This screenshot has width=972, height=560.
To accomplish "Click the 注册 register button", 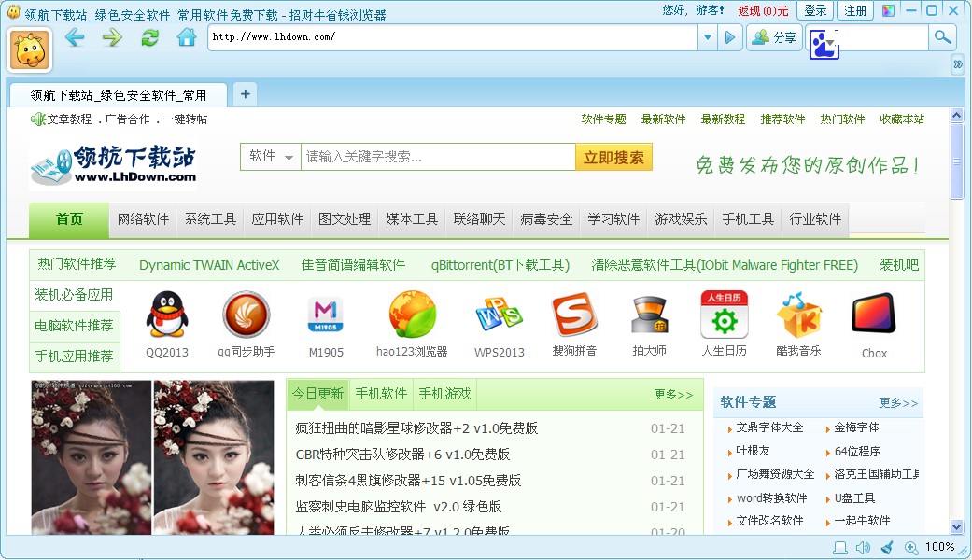I will 855,10.
